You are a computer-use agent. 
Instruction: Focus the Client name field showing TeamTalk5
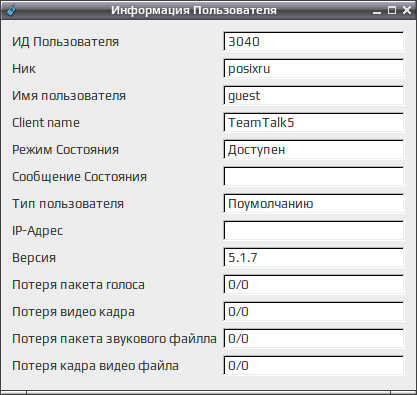tap(314, 123)
